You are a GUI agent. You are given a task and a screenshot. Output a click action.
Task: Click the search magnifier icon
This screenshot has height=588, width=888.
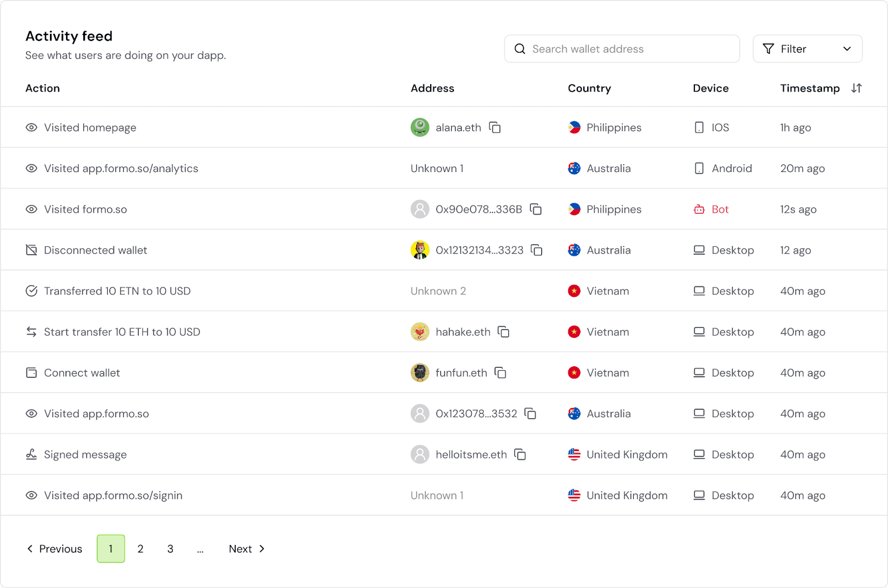tap(520, 49)
